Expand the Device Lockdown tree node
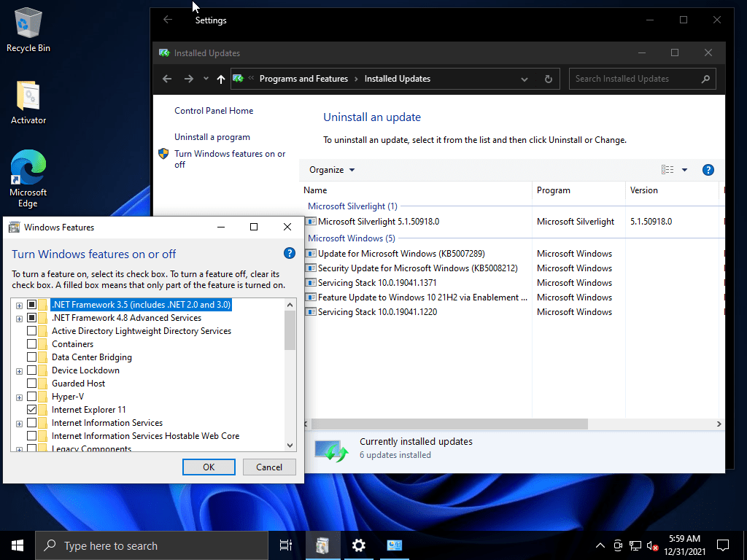The width and height of the screenshot is (747, 560). pos(19,371)
